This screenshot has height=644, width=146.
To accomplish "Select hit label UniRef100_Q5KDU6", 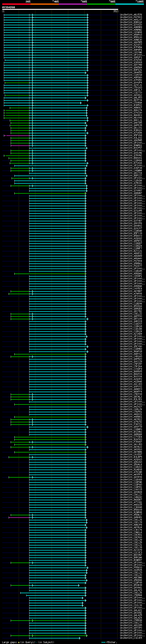I will (131, 580).
